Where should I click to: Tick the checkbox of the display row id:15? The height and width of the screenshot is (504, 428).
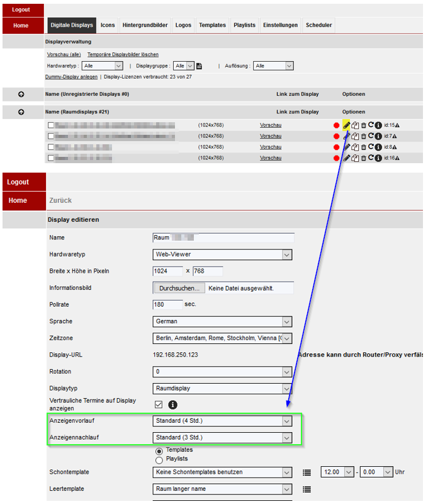click(51, 125)
